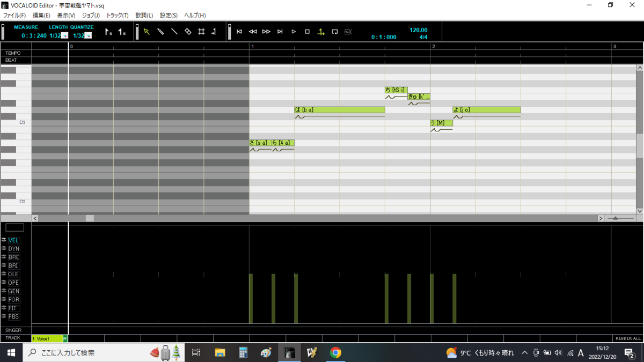Toggle the eye icon beside POR
The height and width of the screenshot is (362, 644).
coord(4,299)
